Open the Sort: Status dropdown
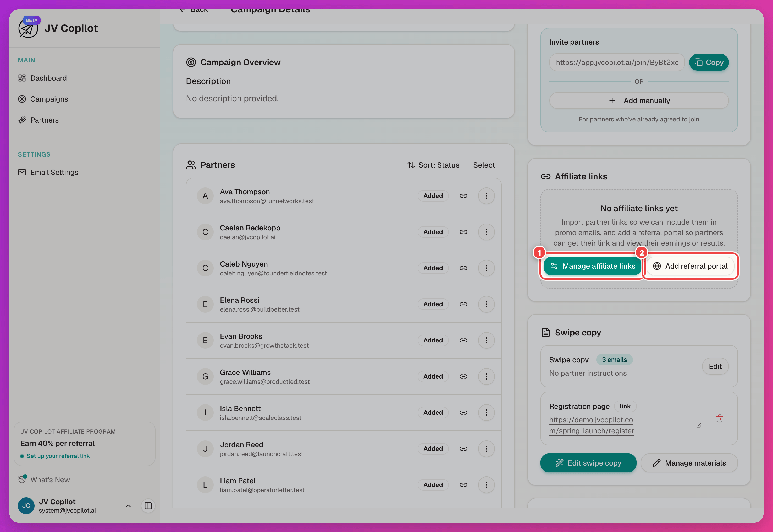 [x=433, y=165]
